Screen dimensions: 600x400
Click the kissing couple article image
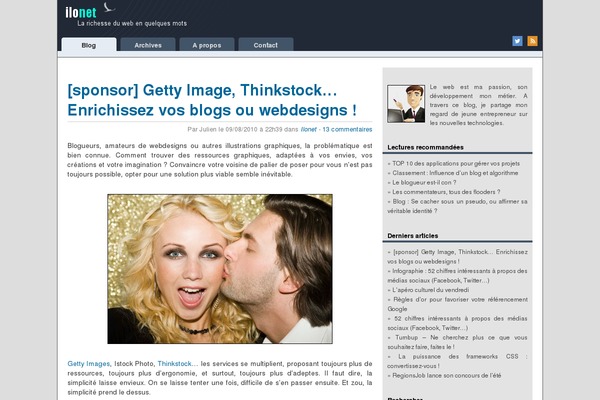point(220,269)
